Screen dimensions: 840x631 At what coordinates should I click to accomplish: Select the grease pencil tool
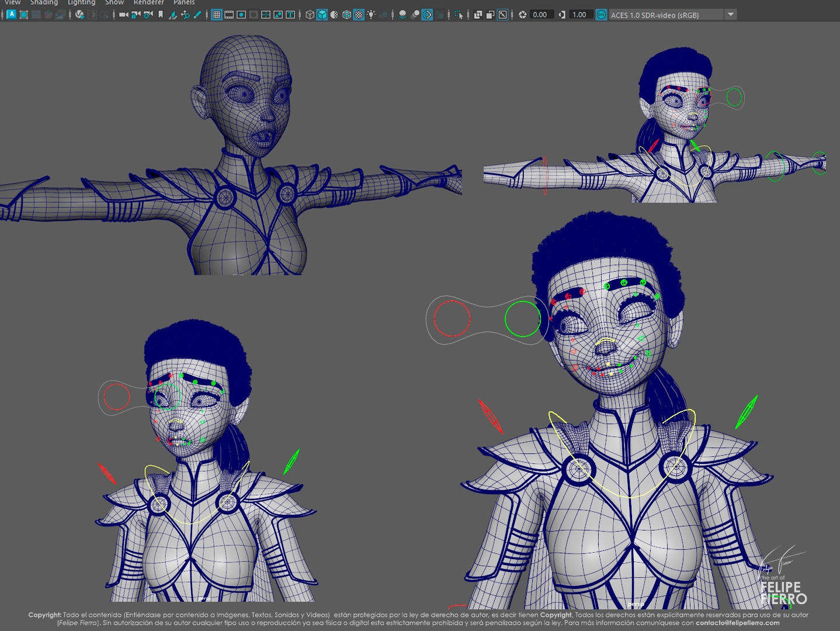(197, 15)
